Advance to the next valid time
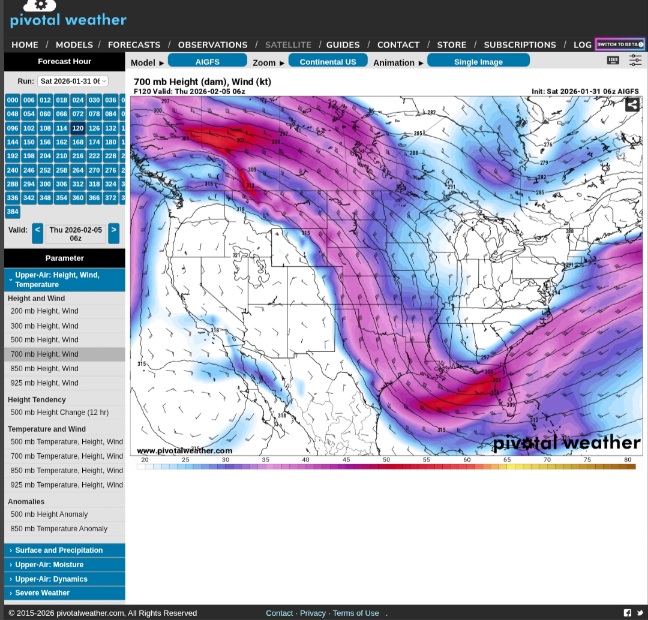 113,232
